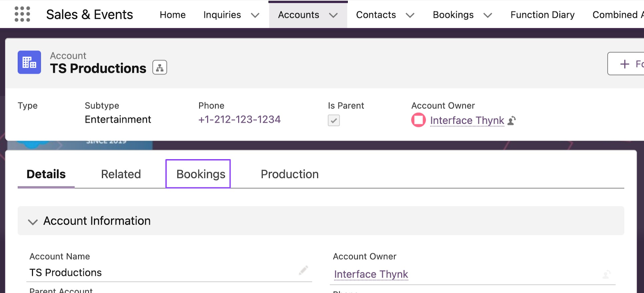View the account hierarchy icon

pos(160,68)
